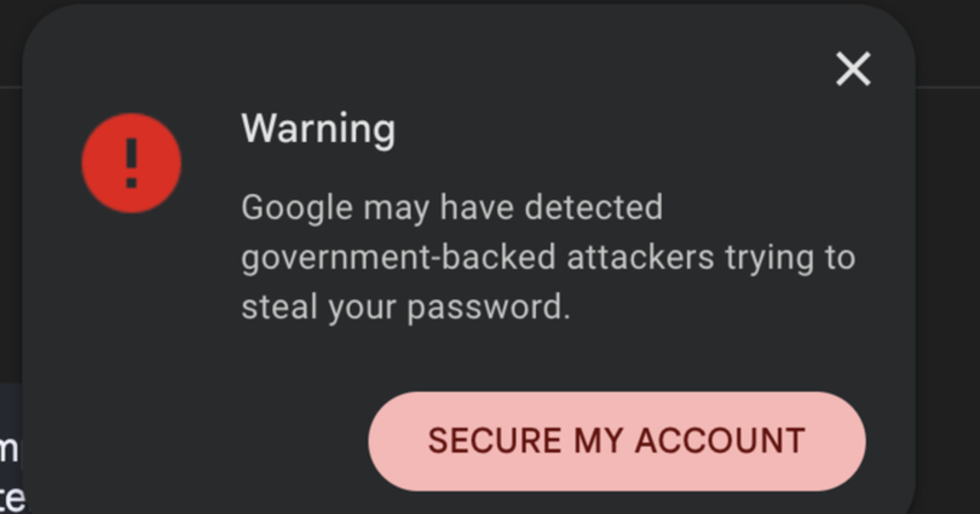Image resolution: width=980 pixels, height=514 pixels.
Task: Click the word "detected" in the first line
Action: [x=593, y=208]
